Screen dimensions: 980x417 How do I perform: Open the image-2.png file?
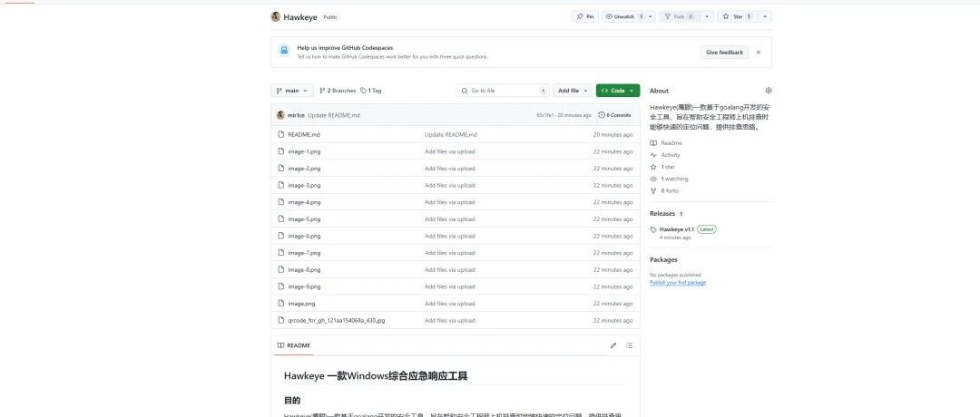(304, 169)
